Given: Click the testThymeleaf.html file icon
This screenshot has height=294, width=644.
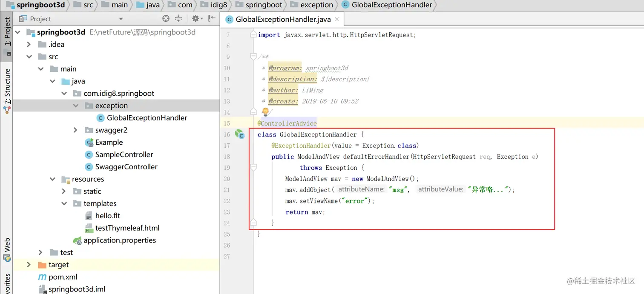Looking at the screenshot, I should coord(89,228).
